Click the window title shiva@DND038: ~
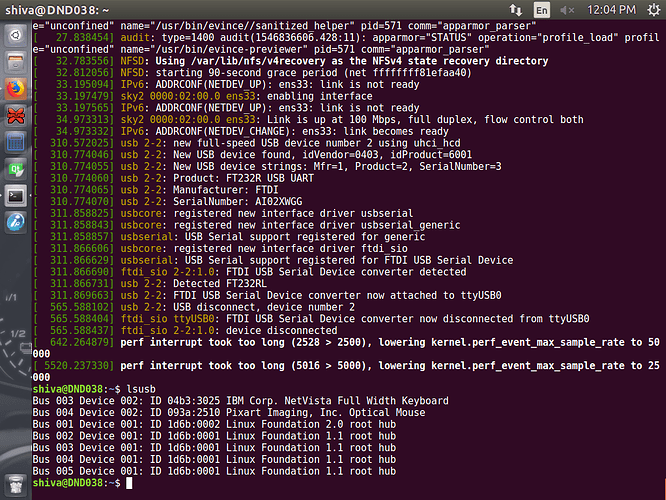The height and width of the screenshot is (500, 666). pos(57,10)
